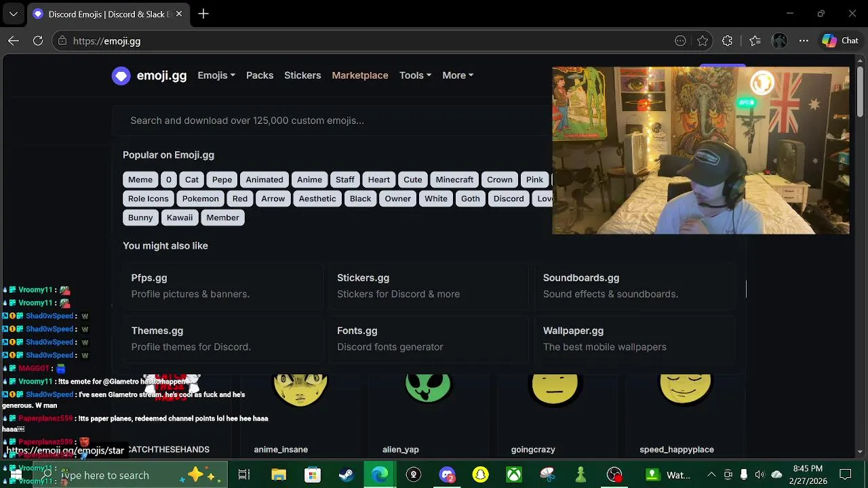The height and width of the screenshot is (488, 868).
Task: Open the Stickers.gg link
Action: pos(429,285)
